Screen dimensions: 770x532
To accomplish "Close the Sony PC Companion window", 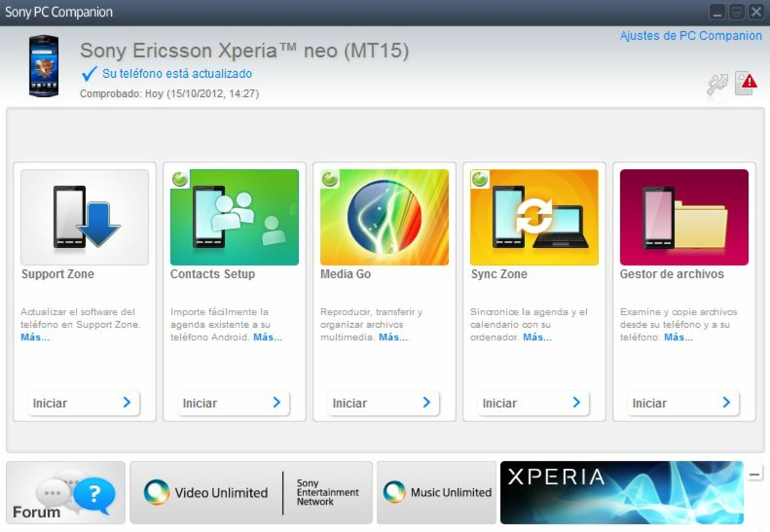I will (756, 12).
